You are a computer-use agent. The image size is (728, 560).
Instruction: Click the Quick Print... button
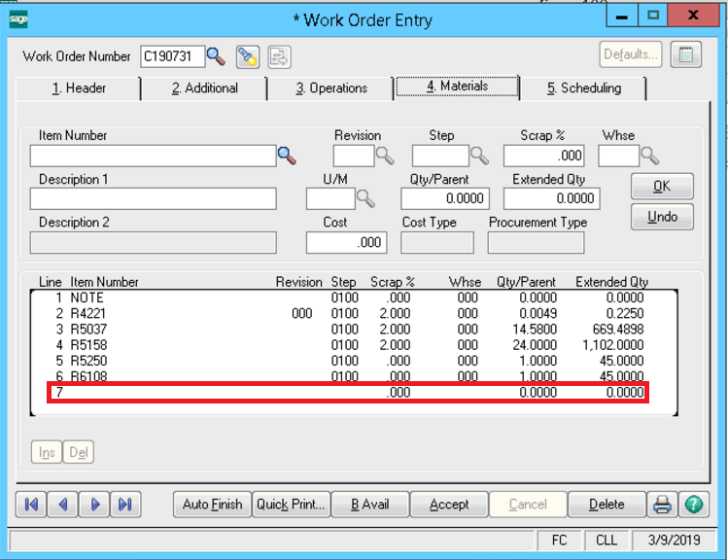pos(291,505)
